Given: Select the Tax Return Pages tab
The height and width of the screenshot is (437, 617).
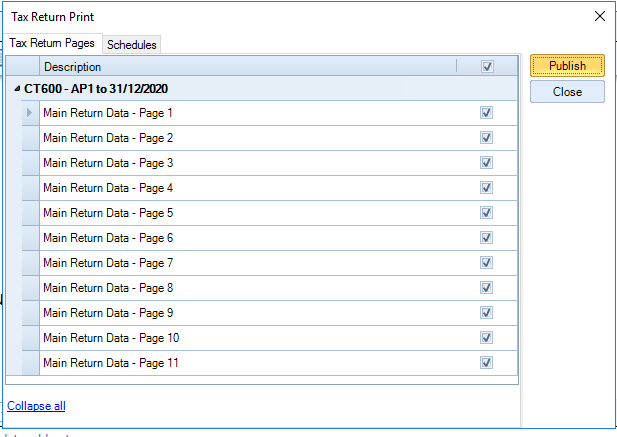Looking at the screenshot, I should click(x=52, y=43).
